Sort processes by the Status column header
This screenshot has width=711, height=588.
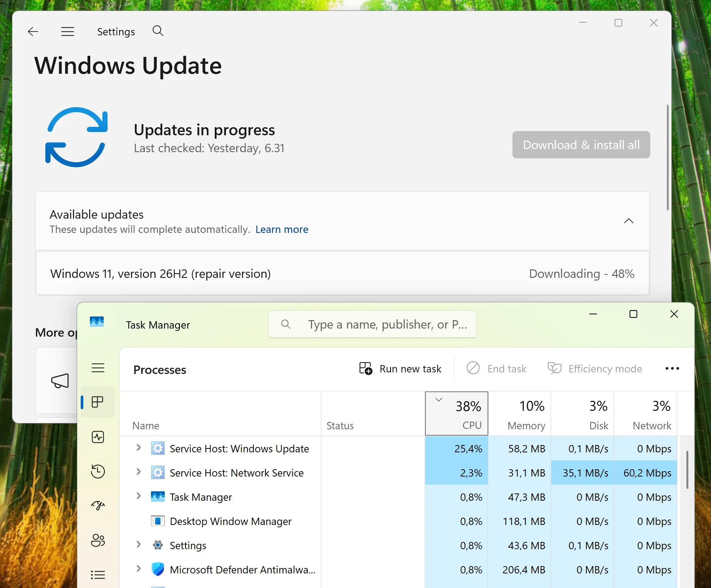click(373, 414)
